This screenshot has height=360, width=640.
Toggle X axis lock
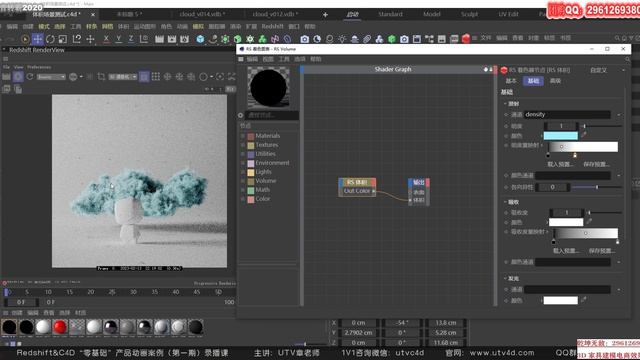click(106, 39)
